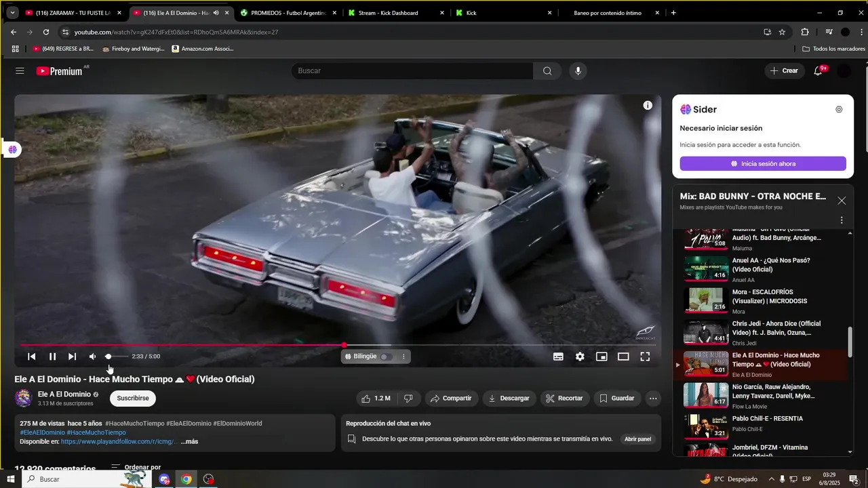
Task: Show video info card icon
Action: [x=648, y=105]
